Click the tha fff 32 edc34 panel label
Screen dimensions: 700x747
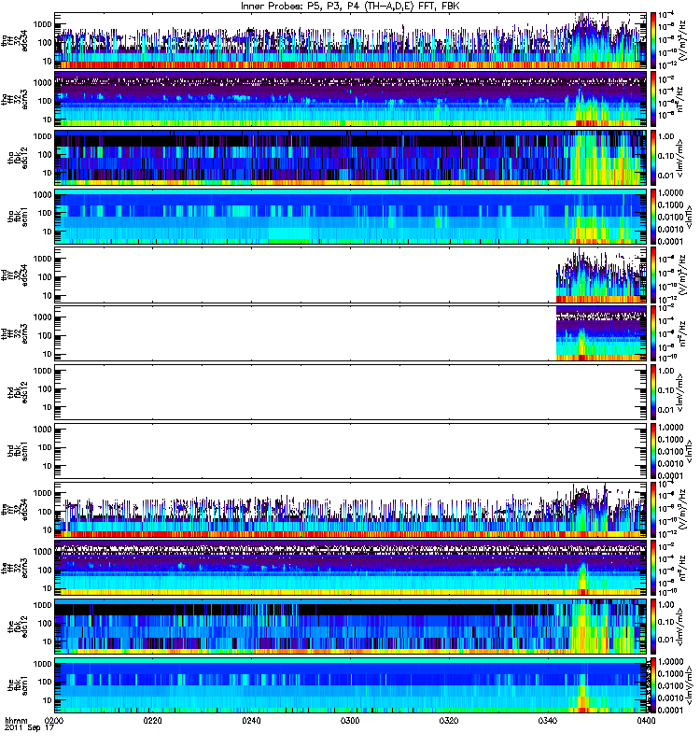click(x=15, y=41)
